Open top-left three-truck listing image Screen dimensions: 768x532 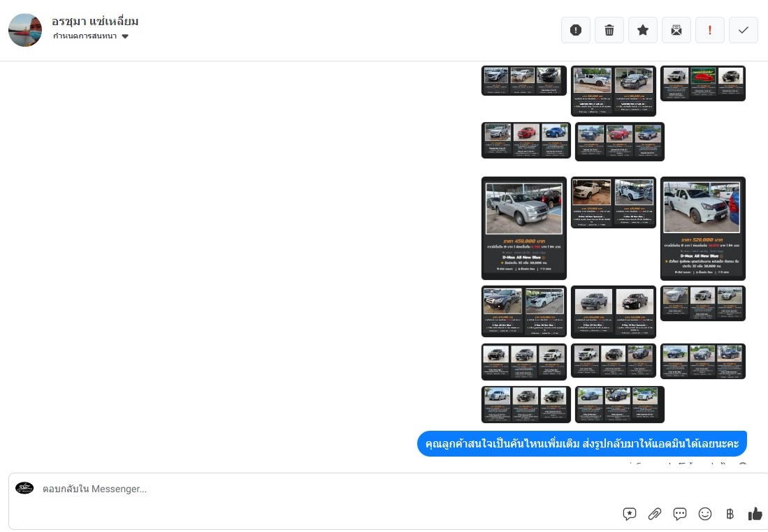[524, 80]
